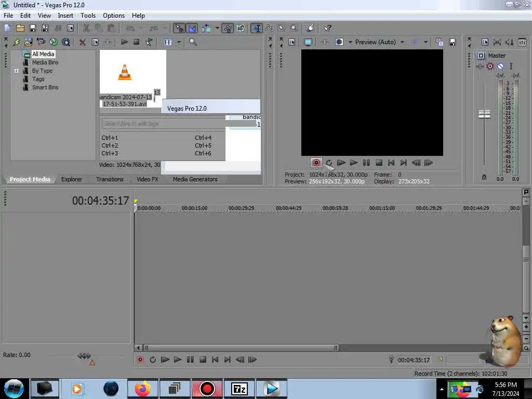Open the Options menu
This screenshot has width=532, height=399.
pyautogui.click(x=114, y=16)
